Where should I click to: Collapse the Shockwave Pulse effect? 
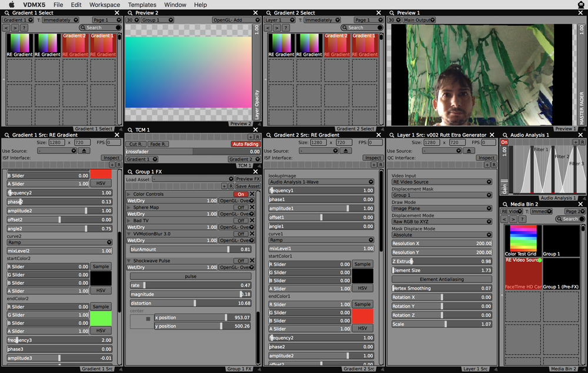[x=129, y=261]
